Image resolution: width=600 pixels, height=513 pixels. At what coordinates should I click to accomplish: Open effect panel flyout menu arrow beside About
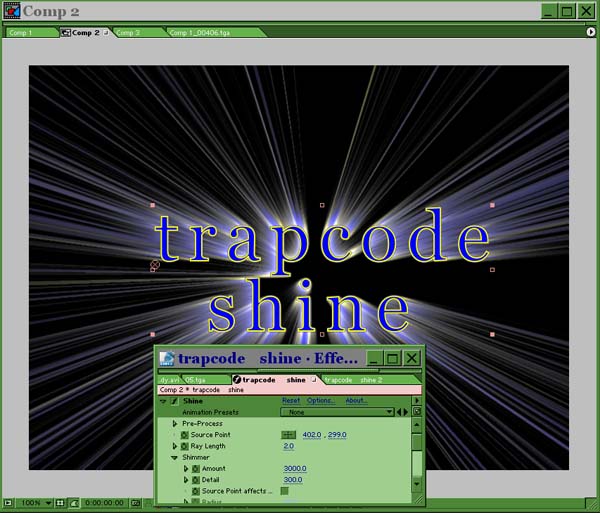(417, 401)
